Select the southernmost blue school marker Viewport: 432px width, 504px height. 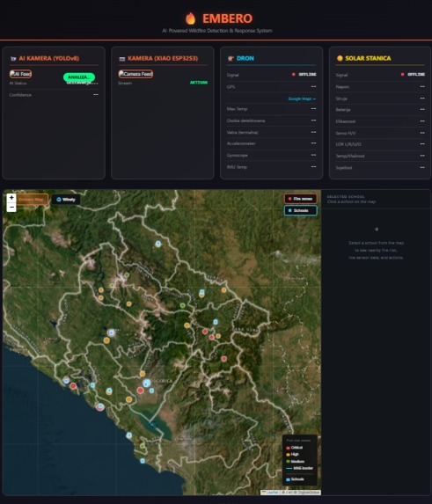point(143,461)
